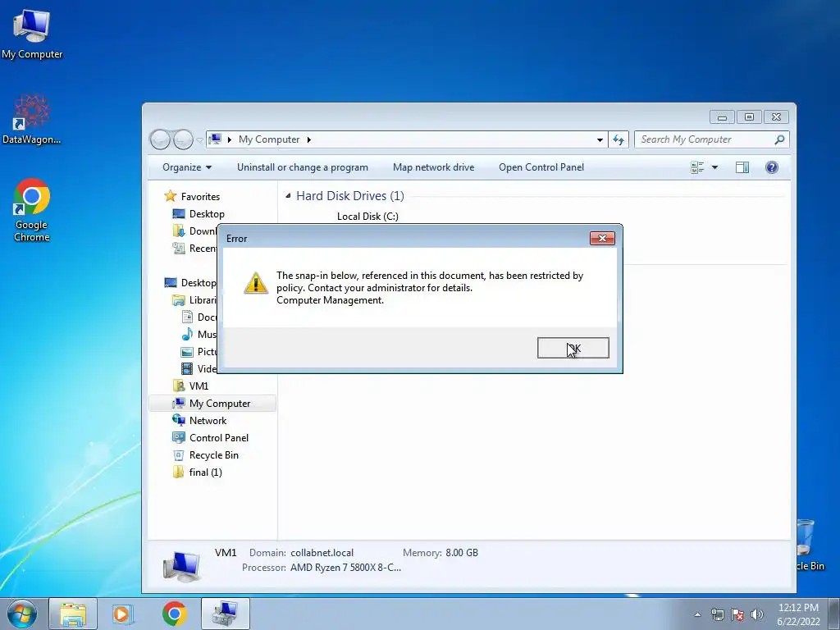Click the Show desktop button
840x630 pixels.
pos(834,614)
